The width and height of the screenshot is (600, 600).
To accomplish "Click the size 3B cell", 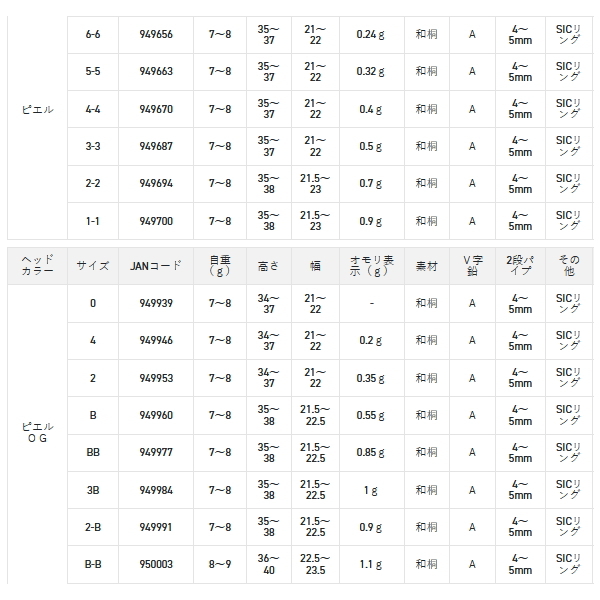I will pyautogui.click(x=93, y=490).
